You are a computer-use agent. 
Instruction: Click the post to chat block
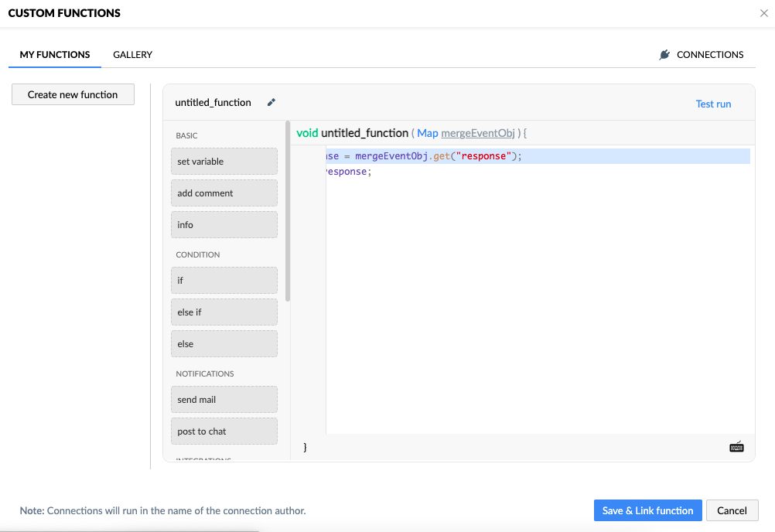pos(224,431)
